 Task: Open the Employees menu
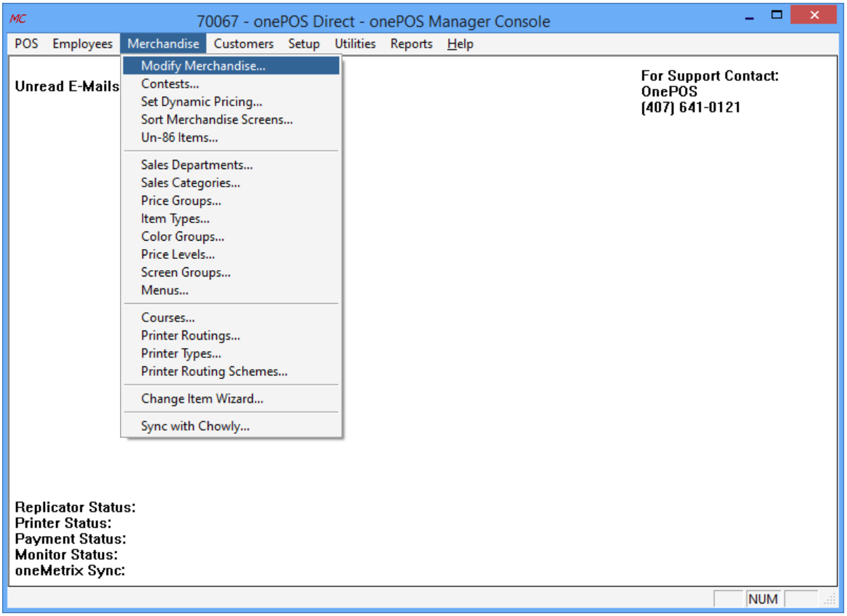pyautogui.click(x=83, y=43)
